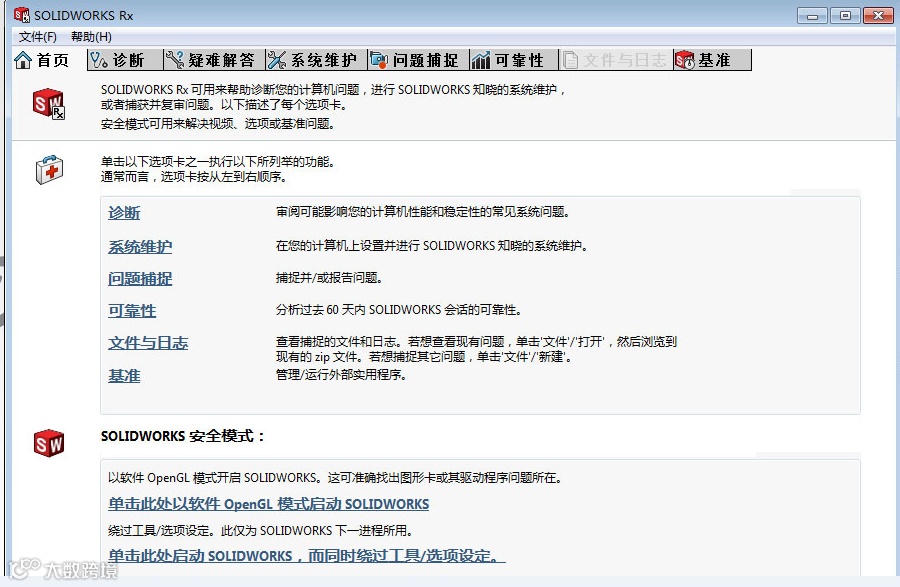Go to the 问题捕捉 tab
Image resolution: width=900 pixels, height=587 pixels.
418,60
